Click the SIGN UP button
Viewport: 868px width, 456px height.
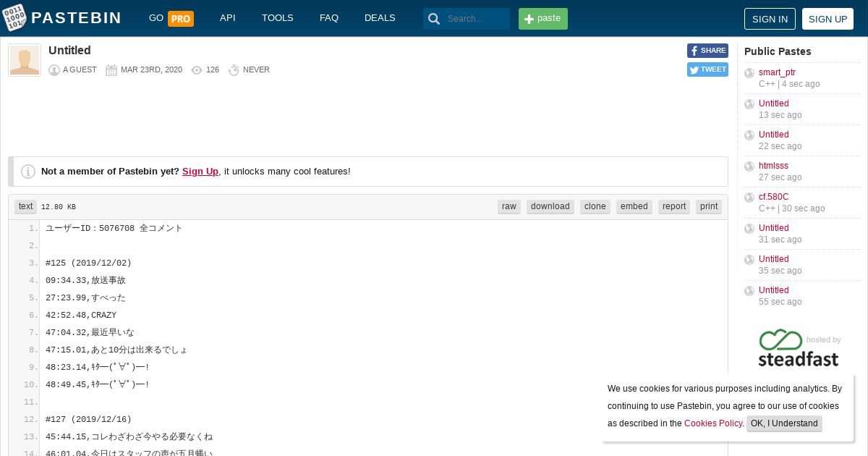point(827,19)
